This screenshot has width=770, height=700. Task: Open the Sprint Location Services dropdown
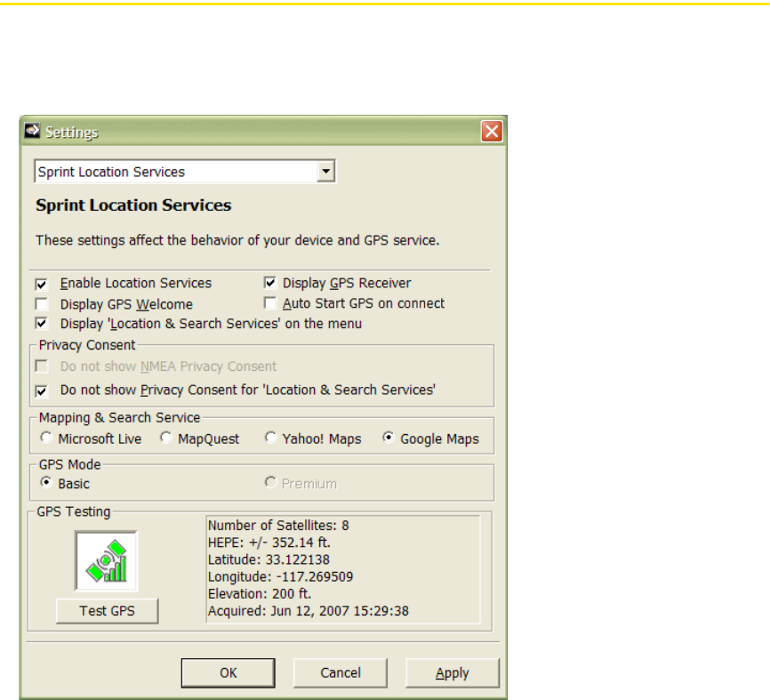(x=326, y=172)
